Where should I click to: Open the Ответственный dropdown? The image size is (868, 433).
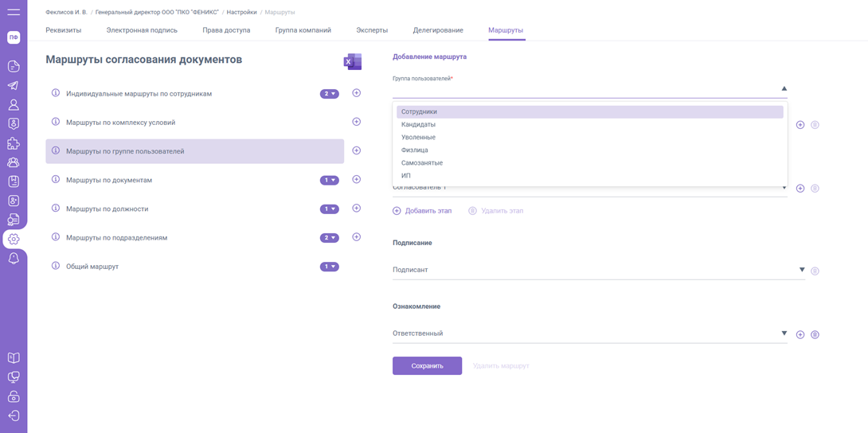pyautogui.click(x=589, y=334)
